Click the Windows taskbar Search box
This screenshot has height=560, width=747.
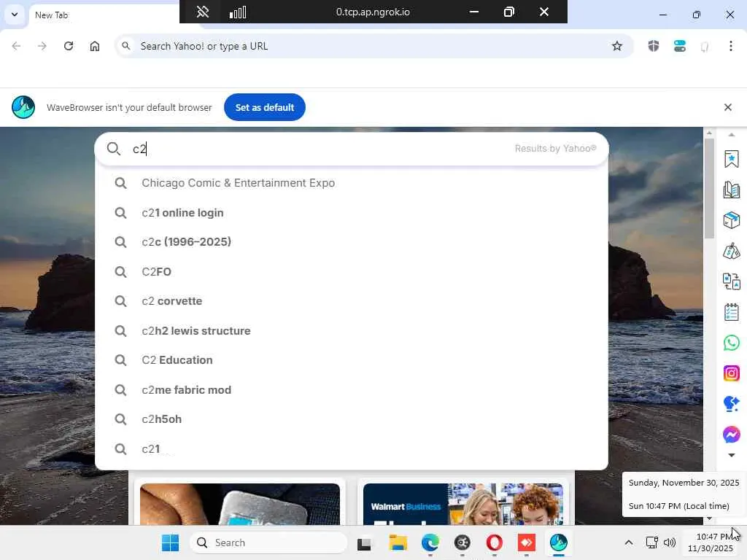(268, 542)
